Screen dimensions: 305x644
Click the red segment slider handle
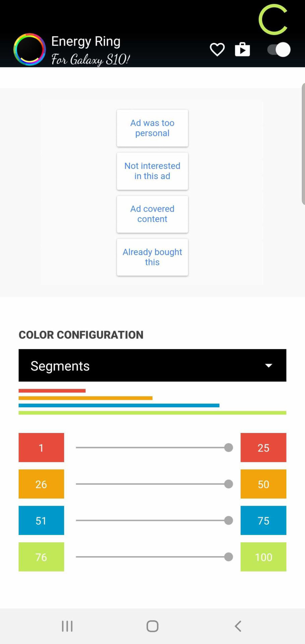(x=228, y=447)
